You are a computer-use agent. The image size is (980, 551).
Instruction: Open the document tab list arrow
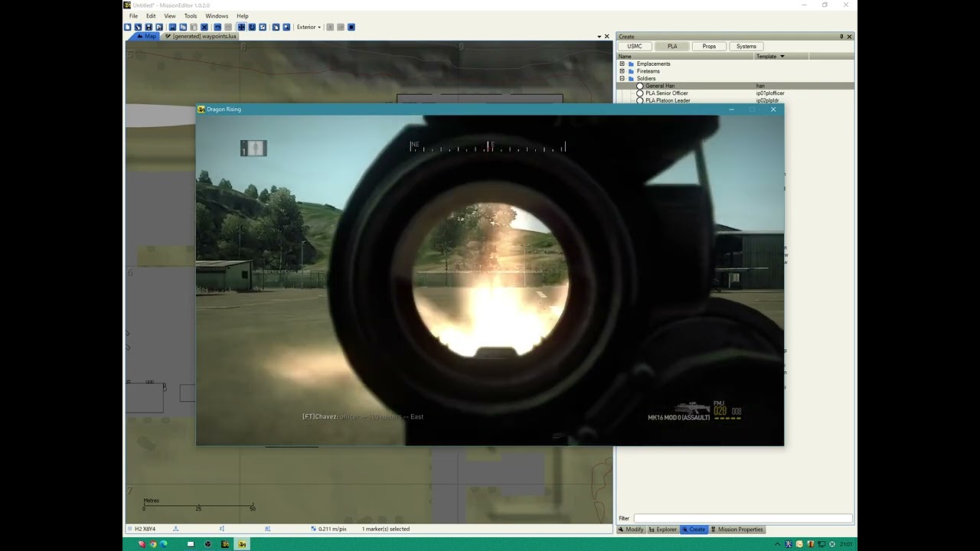pos(599,37)
